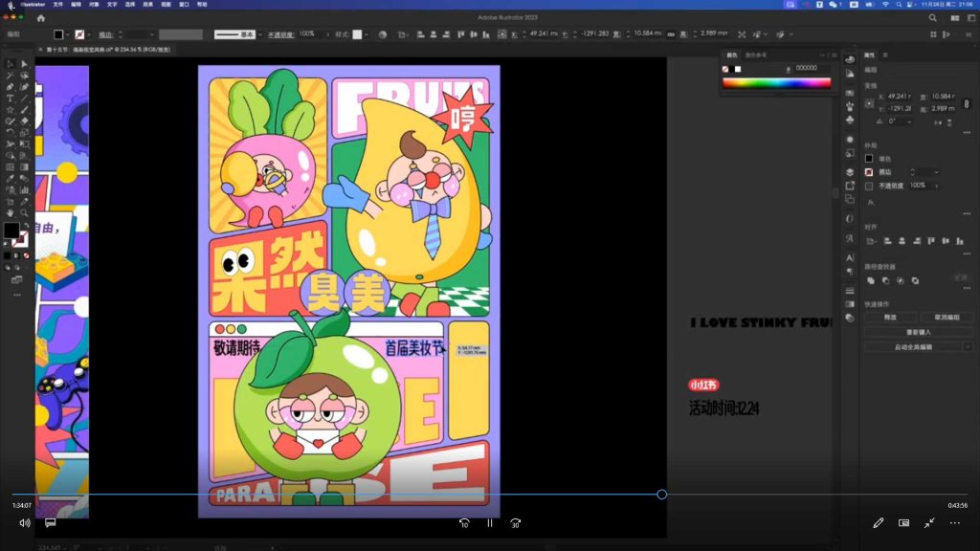Expand the 基本 brush definition dropdown

pyautogui.click(x=259, y=34)
